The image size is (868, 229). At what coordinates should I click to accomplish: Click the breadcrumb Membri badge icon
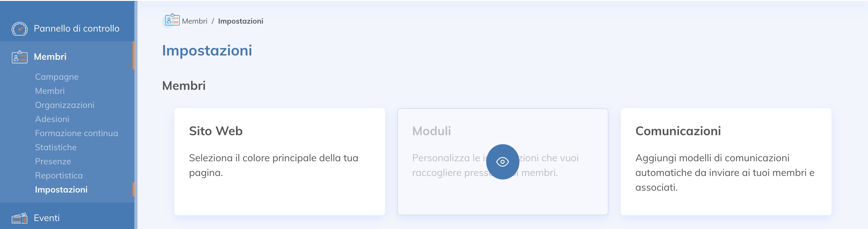172,20
